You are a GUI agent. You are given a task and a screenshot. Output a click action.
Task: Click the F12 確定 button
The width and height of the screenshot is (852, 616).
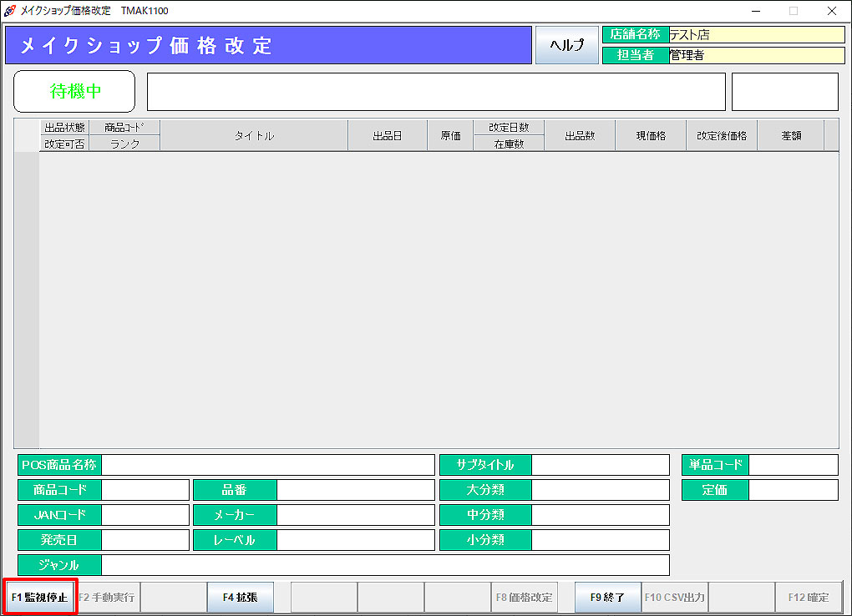(808, 598)
